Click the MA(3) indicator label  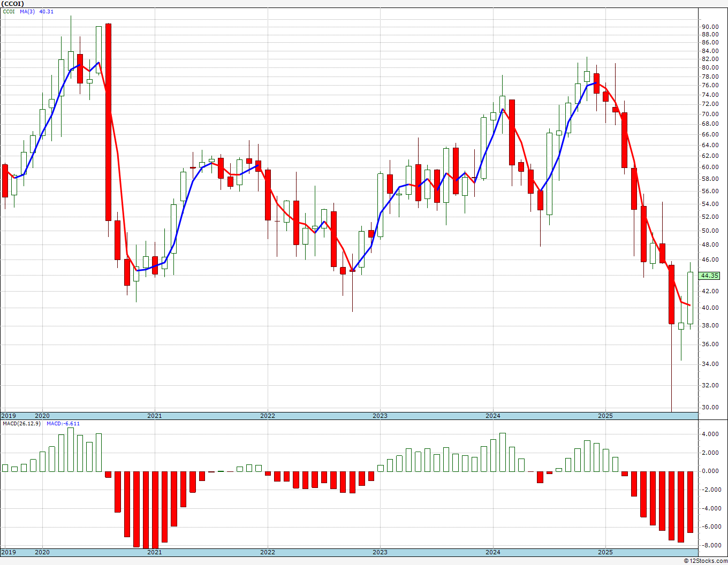27,11
